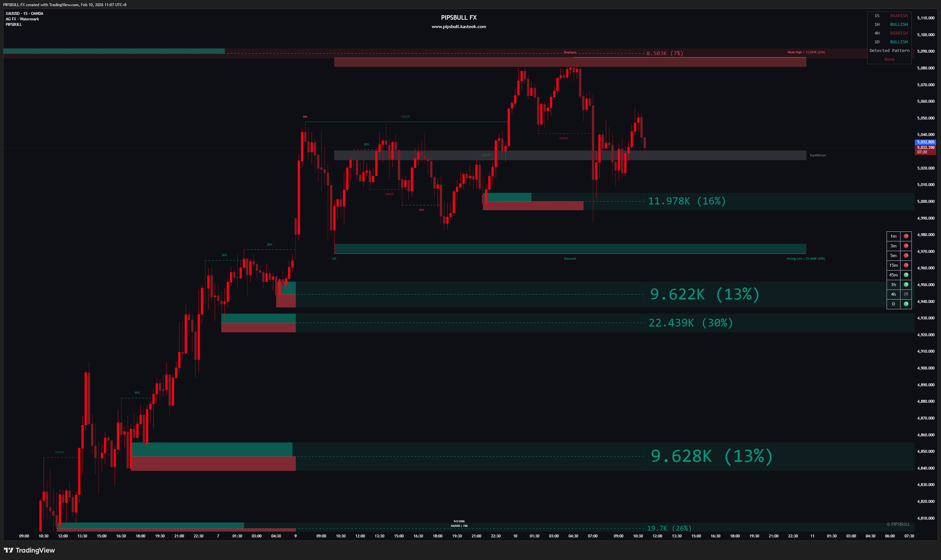This screenshot has width=941, height=560.
Task: Click the gray 4h signal dot
Action: point(906,294)
